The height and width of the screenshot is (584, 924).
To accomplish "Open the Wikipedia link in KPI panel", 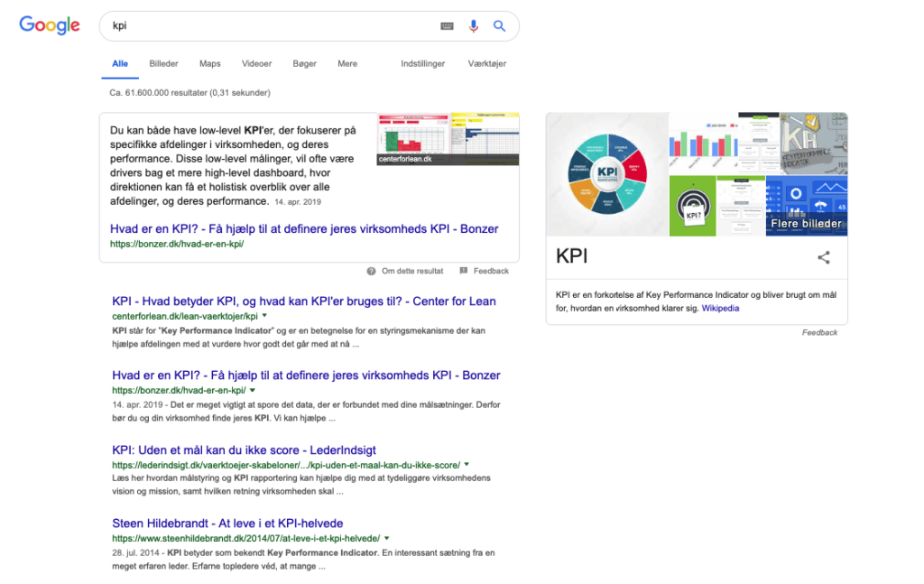I will (720, 308).
